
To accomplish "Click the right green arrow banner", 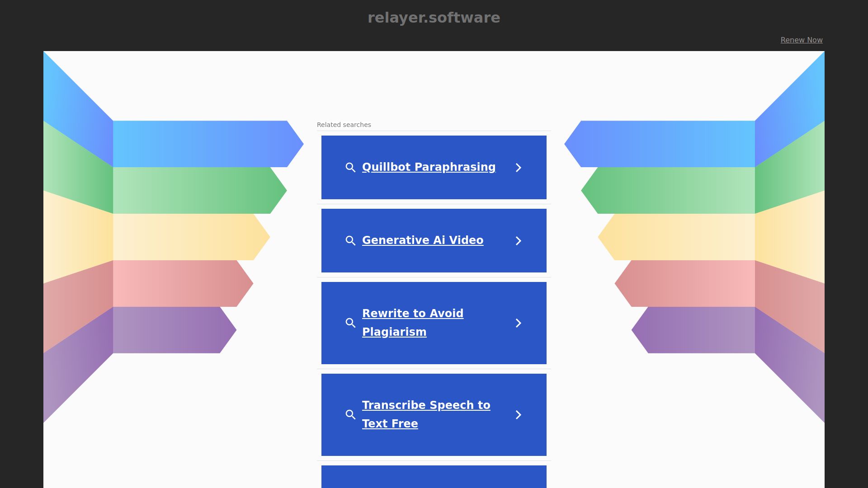I will click(669, 190).
